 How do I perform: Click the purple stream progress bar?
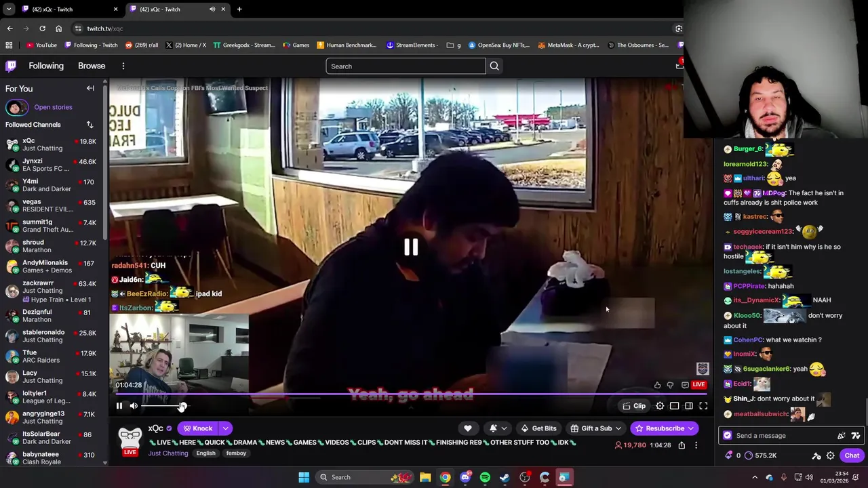point(411,393)
